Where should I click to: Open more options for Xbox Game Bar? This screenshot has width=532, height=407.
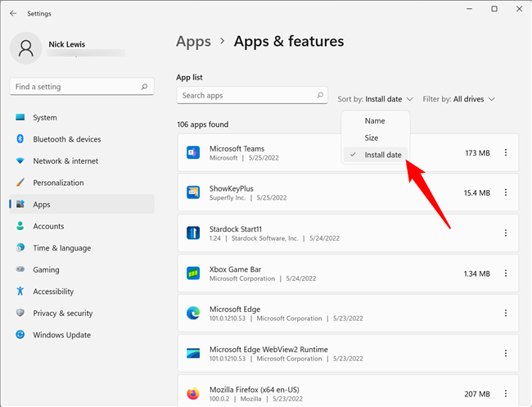506,274
